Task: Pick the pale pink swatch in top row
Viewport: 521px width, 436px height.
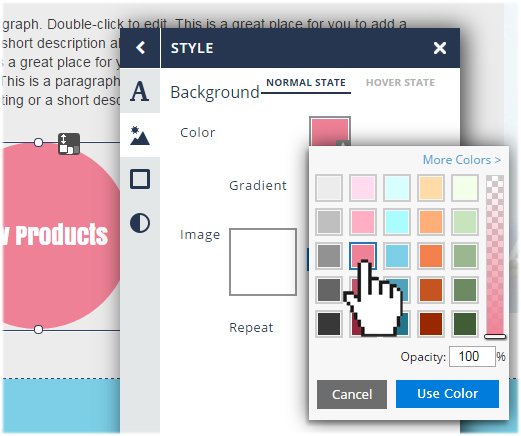Action: pos(363,188)
